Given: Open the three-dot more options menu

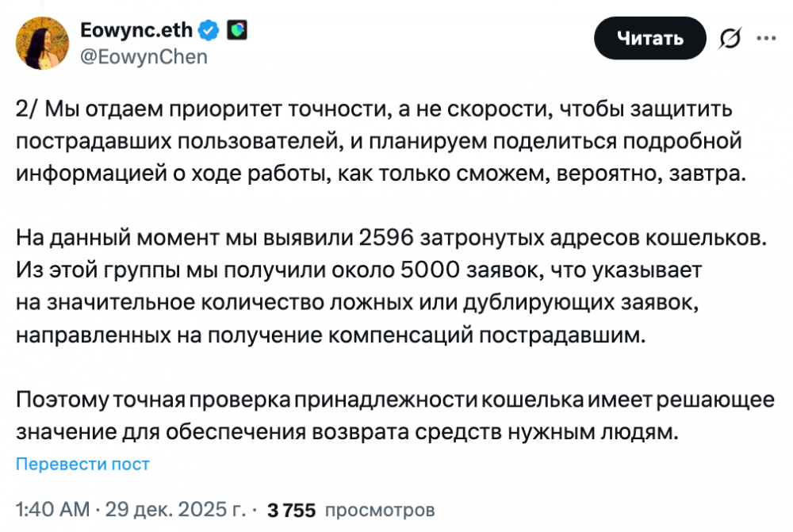Looking at the screenshot, I should tap(766, 37).
